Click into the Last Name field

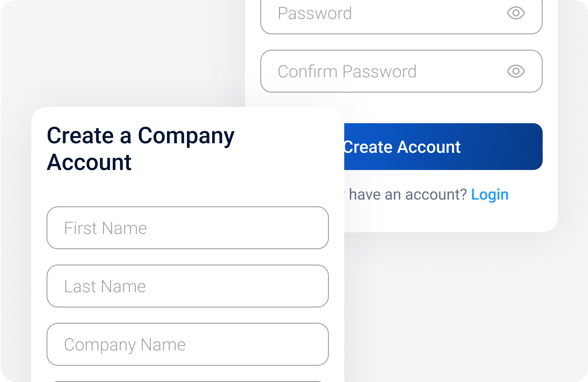point(187,286)
